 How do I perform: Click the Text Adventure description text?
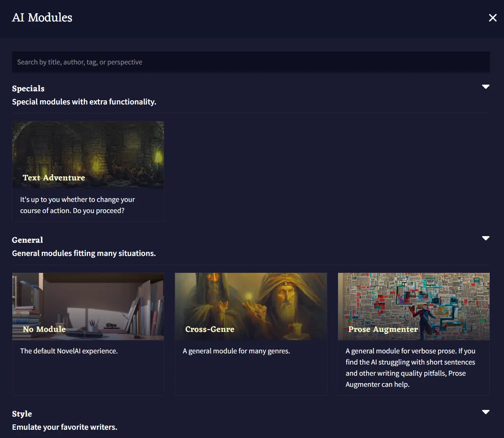[x=78, y=205]
